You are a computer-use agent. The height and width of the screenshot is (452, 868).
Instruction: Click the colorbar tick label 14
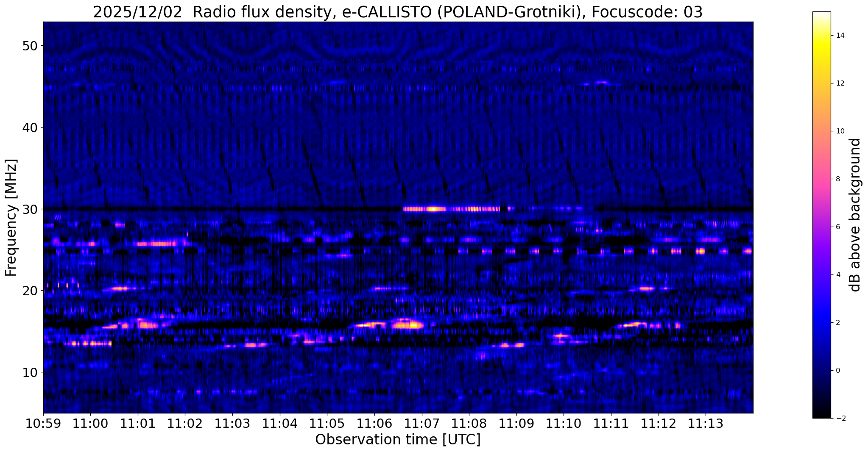coord(840,36)
